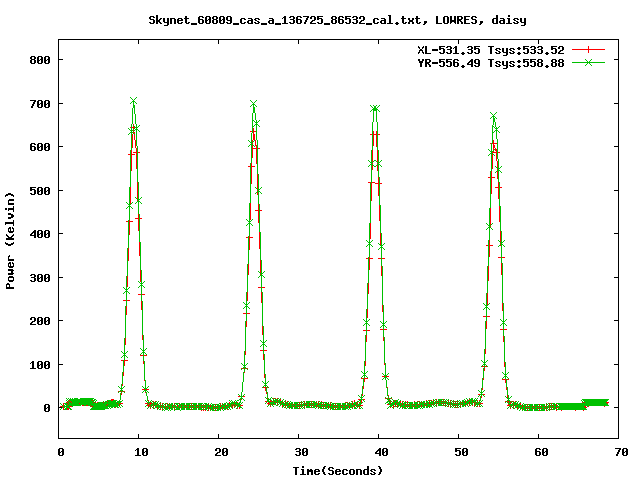Click the Power (Kelvin) y-axis label

[x=10, y=241]
